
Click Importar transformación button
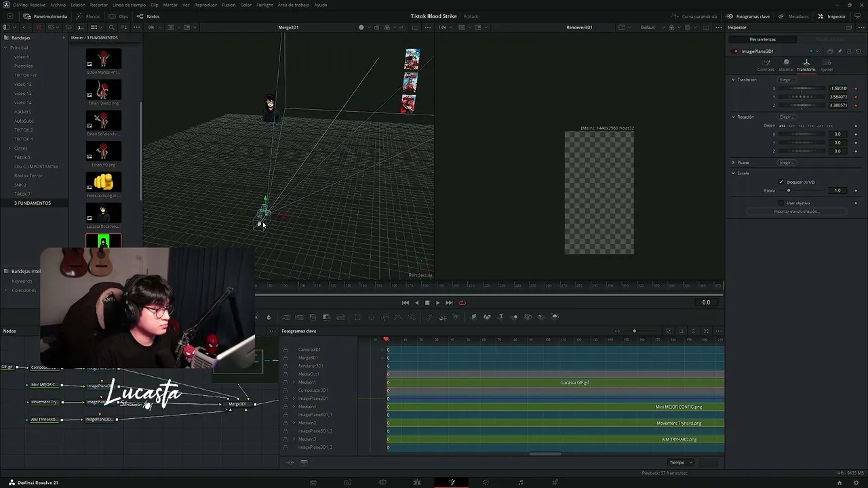[x=796, y=211]
